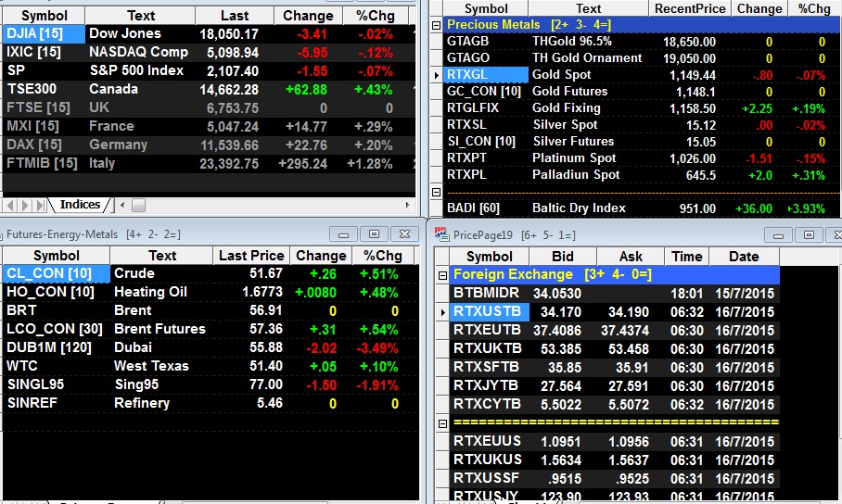Viewport: 842px width, 504px height.
Task: Select the DAX [15] Germany row
Action: pos(209,145)
